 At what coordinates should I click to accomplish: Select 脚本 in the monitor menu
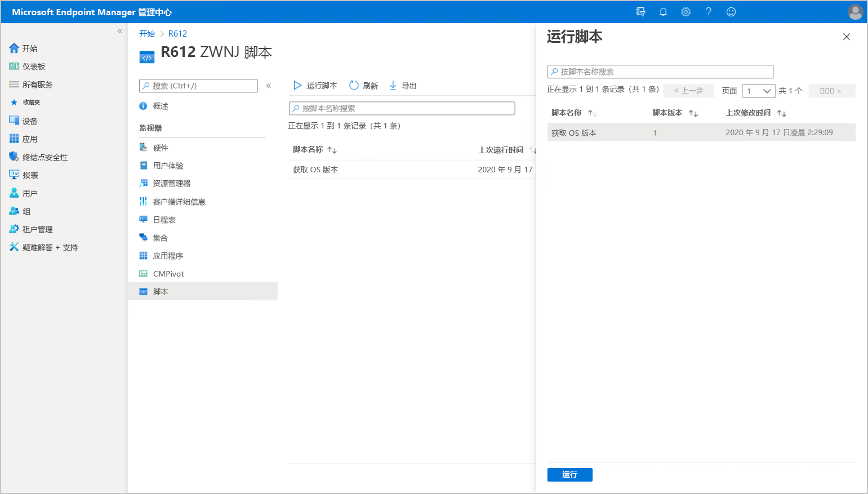pos(203,291)
